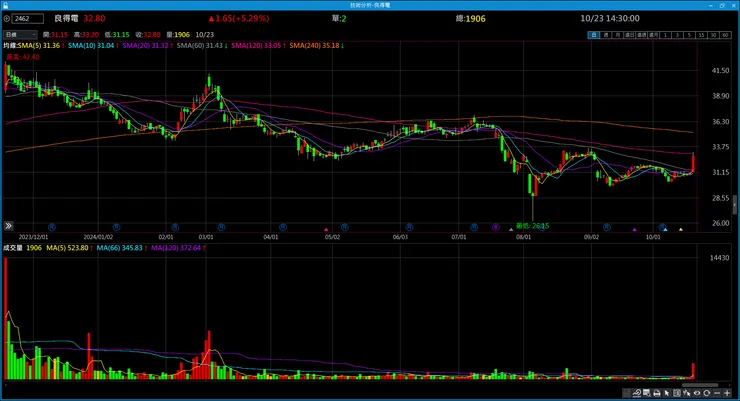740x401 pixels.
Task: Switch to the 1-minute chart
Action: (665, 35)
